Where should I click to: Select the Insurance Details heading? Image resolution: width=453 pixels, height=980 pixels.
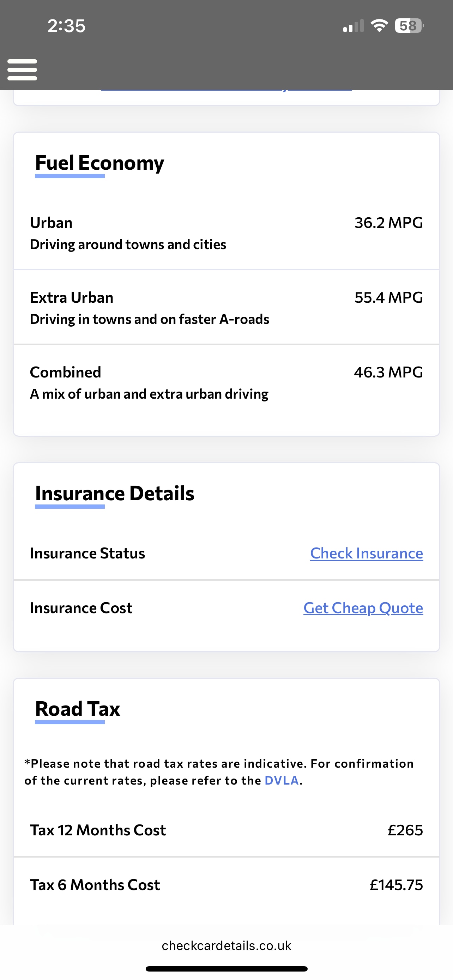click(115, 494)
